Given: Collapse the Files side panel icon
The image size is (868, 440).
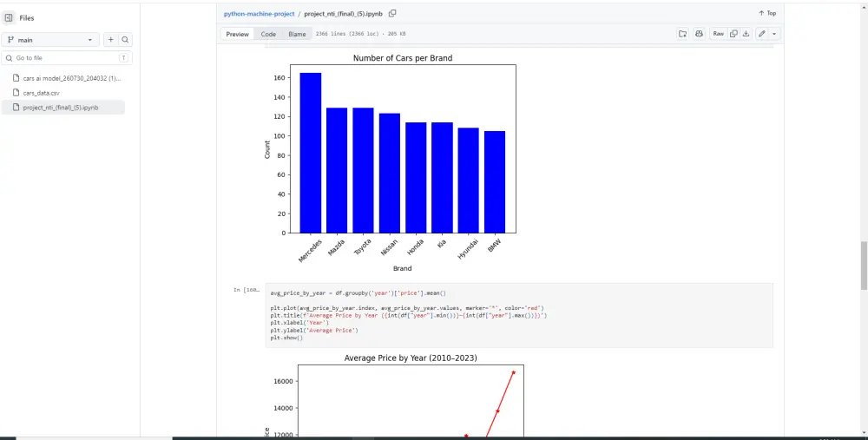Looking at the screenshot, I should [9, 17].
